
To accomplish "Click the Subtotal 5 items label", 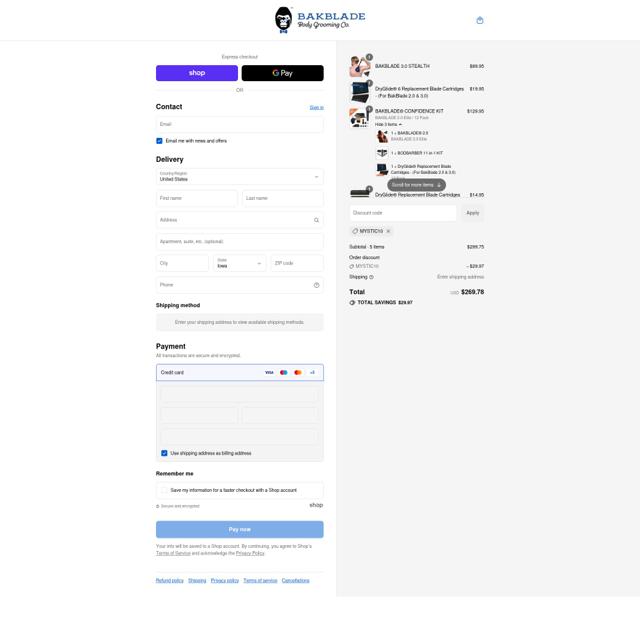I will [367, 247].
